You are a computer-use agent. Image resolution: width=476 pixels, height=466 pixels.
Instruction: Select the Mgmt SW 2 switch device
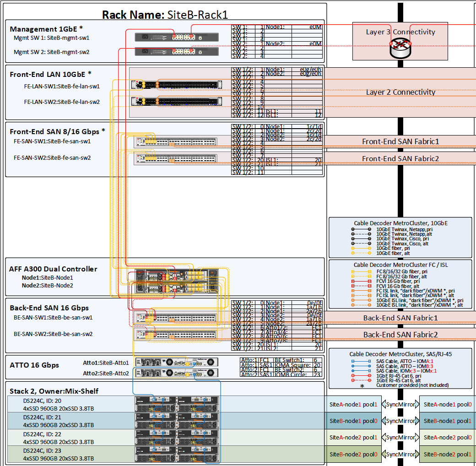(177, 51)
